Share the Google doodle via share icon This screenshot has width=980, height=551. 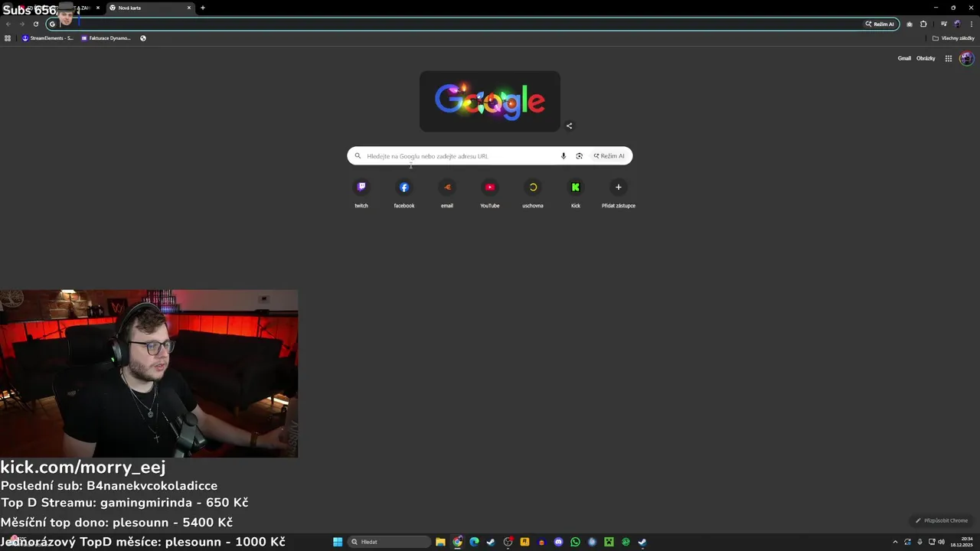coord(569,126)
